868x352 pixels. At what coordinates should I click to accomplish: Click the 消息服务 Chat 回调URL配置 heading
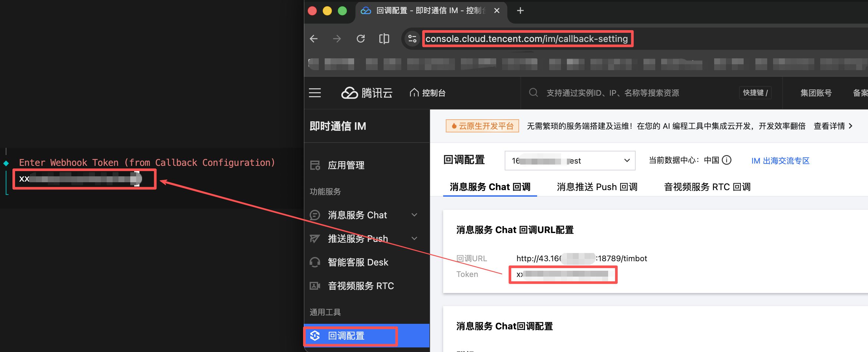tap(515, 230)
